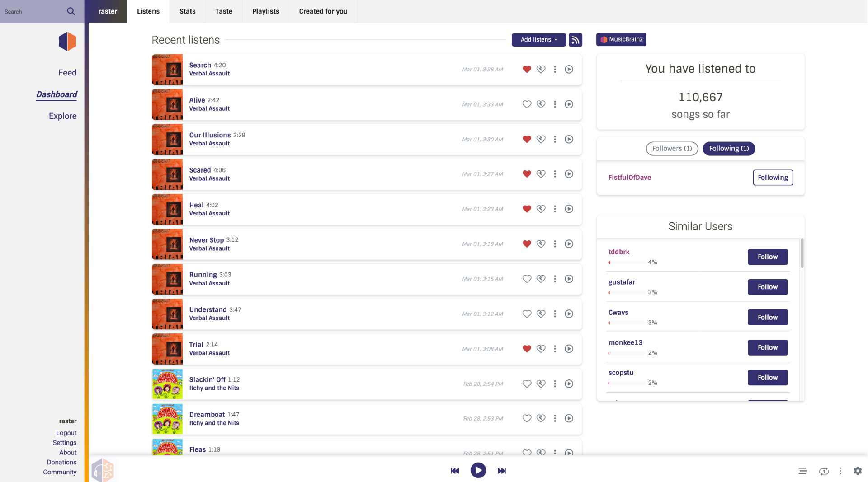Click the ListenBrainz logo in the sidebar

tap(66, 41)
